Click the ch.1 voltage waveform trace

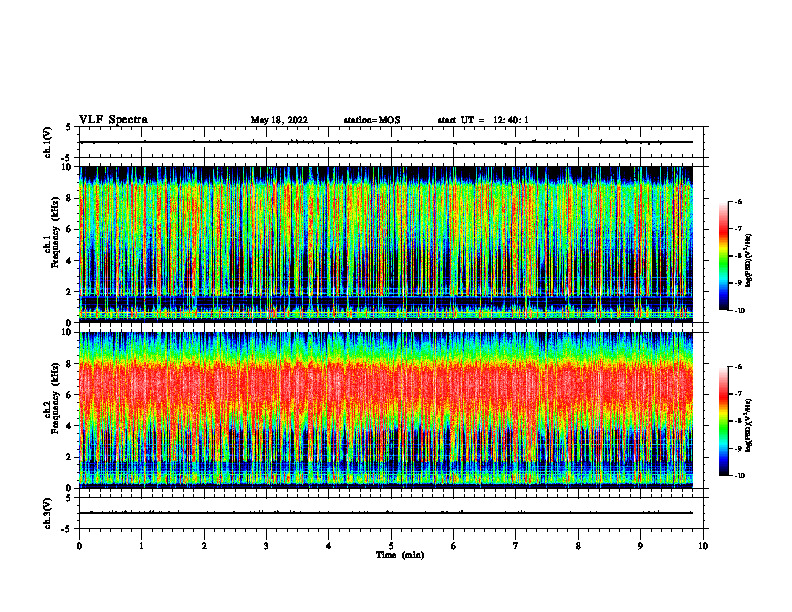tap(386, 142)
